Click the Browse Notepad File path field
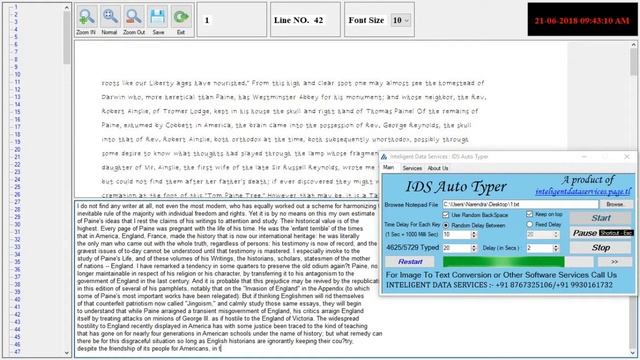 click(520, 204)
